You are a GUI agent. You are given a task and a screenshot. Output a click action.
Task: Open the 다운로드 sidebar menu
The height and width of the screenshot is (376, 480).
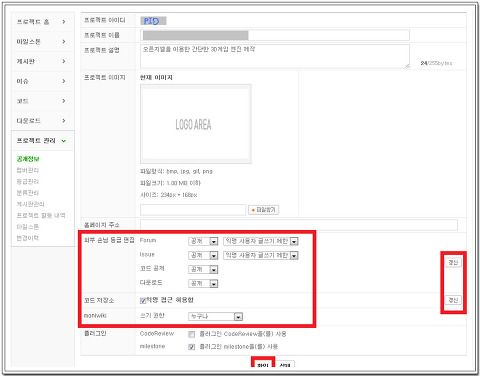coord(42,120)
